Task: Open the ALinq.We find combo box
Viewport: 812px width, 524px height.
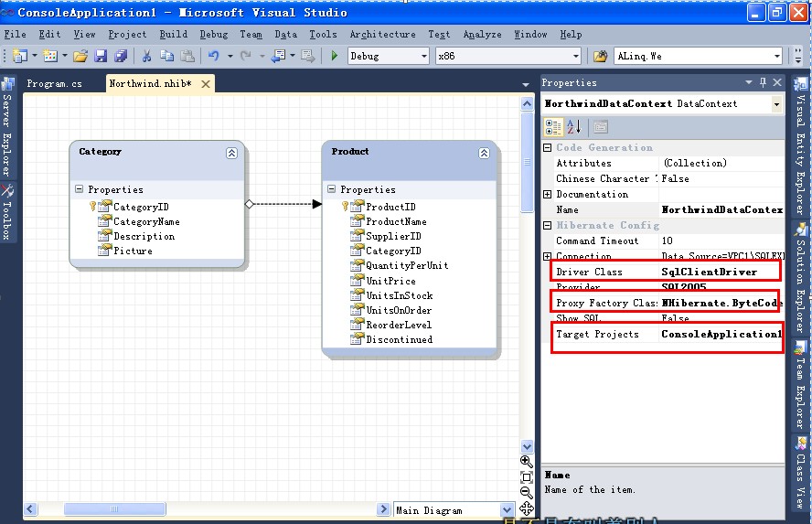Action: click(776, 56)
